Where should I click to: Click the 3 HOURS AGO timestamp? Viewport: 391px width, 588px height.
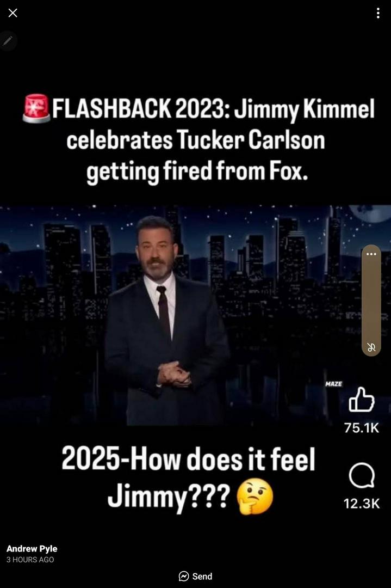tap(30, 560)
